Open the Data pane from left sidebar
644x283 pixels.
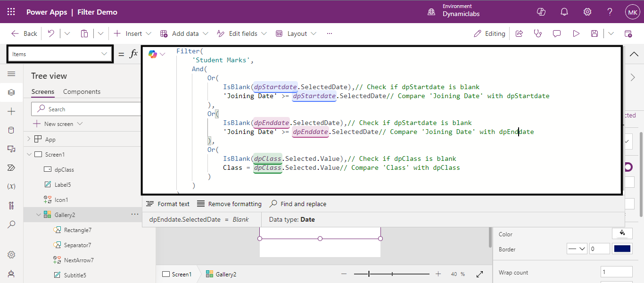click(11, 130)
